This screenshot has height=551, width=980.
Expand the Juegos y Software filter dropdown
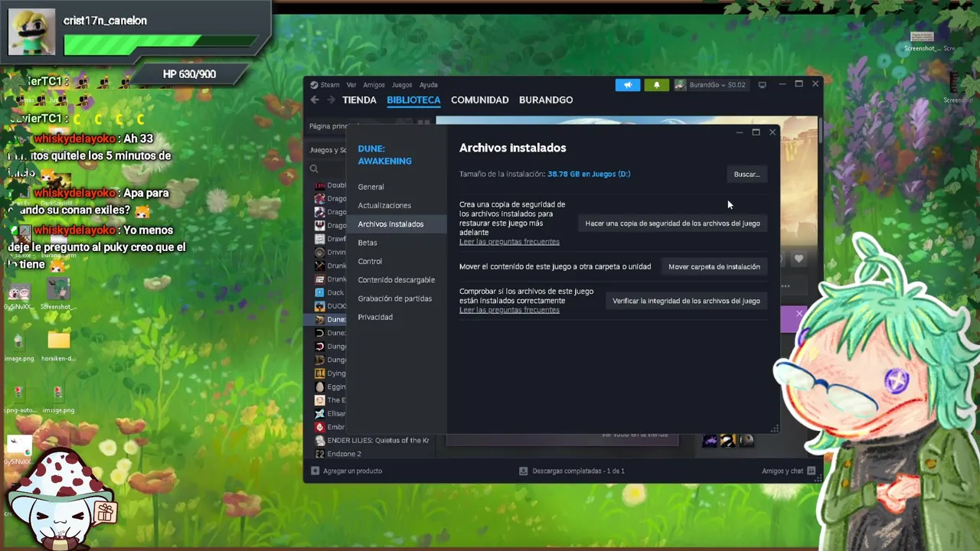point(328,150)
